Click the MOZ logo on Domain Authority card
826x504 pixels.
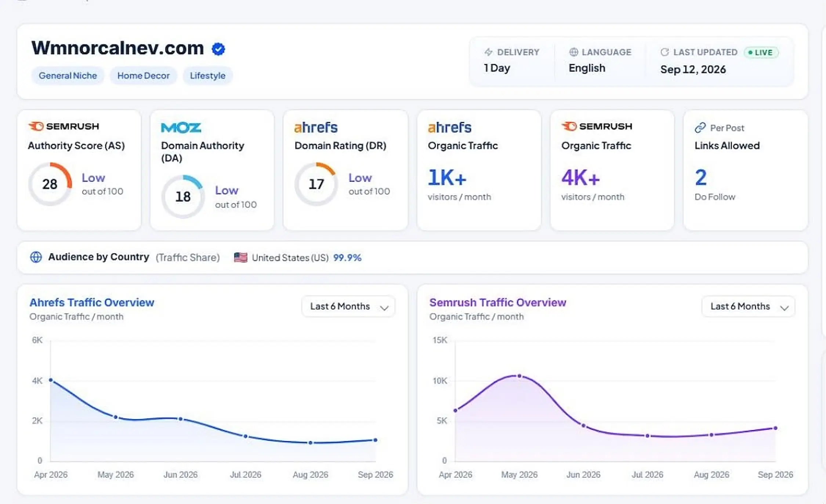point(181,128)
